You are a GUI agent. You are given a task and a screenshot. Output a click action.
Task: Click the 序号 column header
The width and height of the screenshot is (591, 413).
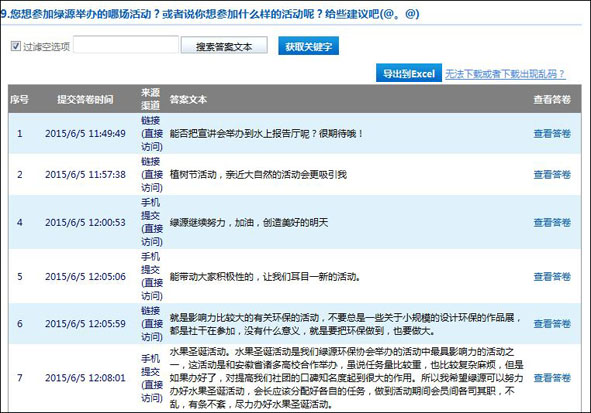(x=19, y=99)
